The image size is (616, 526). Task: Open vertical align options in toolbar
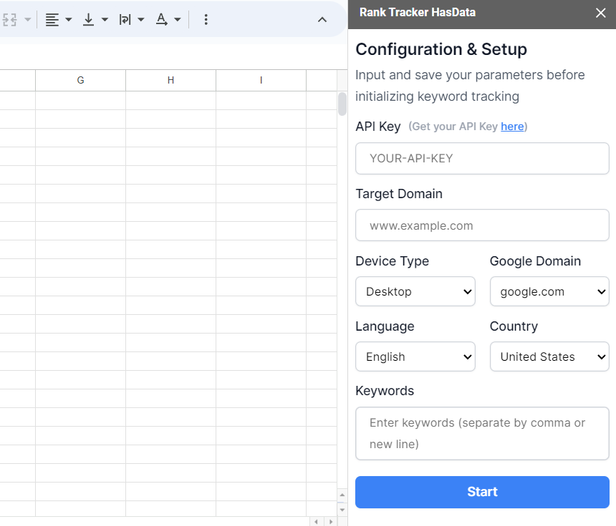click(94, 20)
